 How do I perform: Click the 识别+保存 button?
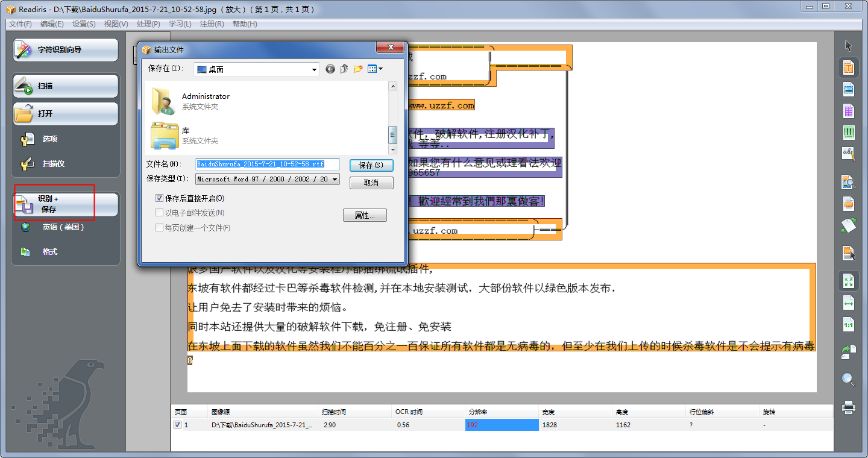pos(66,204)
